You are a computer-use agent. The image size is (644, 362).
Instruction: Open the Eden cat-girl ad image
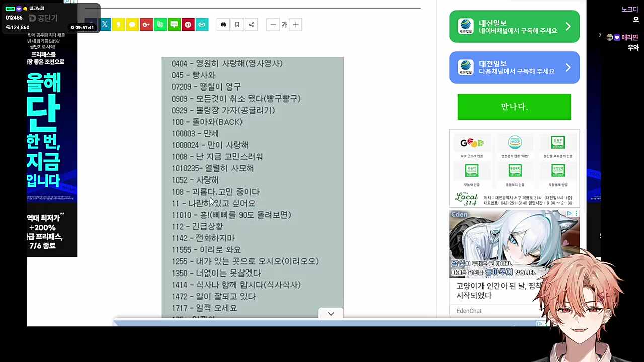514,244
